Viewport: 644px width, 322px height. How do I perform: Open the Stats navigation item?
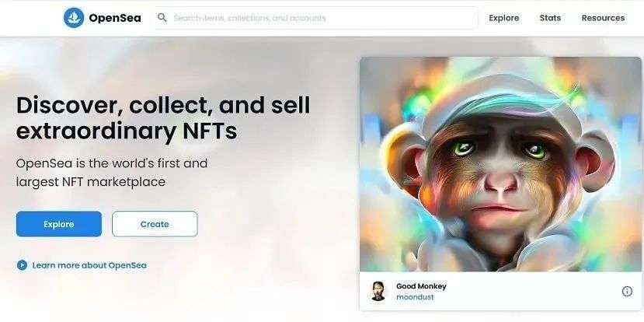550,18
